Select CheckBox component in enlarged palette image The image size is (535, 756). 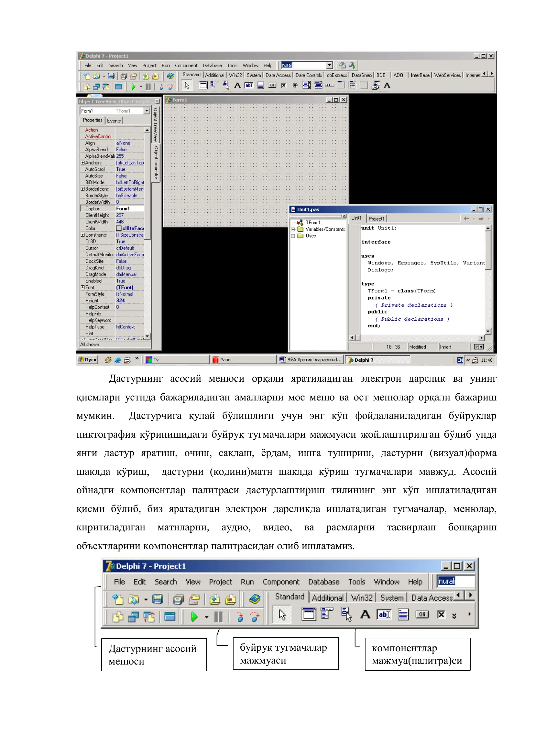click(441, 614)
